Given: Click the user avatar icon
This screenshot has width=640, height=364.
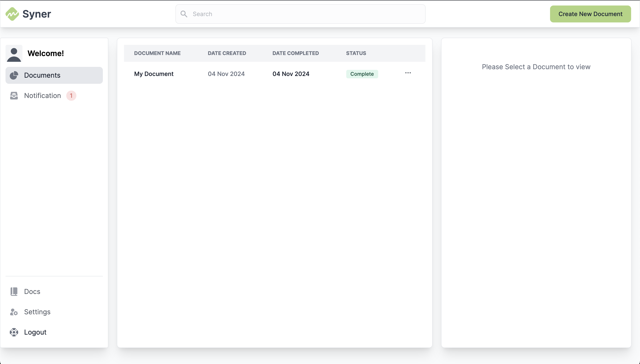Looking at the screenshot, I should pos(14,54).
